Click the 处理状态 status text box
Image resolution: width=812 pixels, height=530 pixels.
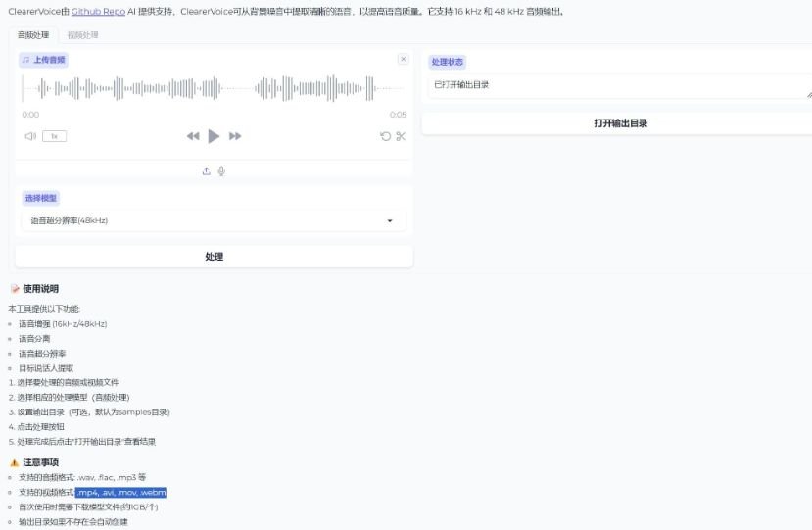tap(617, 85)
